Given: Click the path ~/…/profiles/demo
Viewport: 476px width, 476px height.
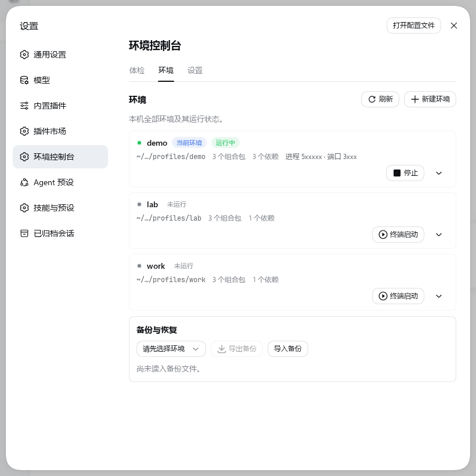Looking at the screenshot, I should 171,157.
